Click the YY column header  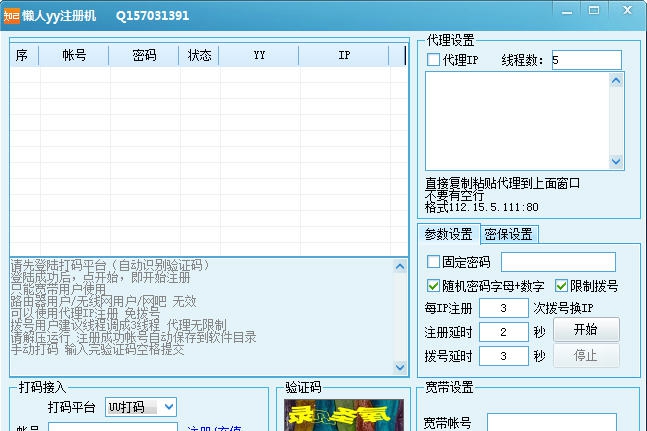[259, 55]
